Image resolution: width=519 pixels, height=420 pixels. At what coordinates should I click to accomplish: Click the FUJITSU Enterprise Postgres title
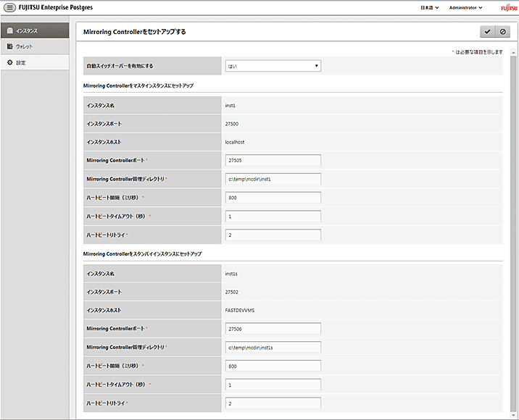pos(56,7)
